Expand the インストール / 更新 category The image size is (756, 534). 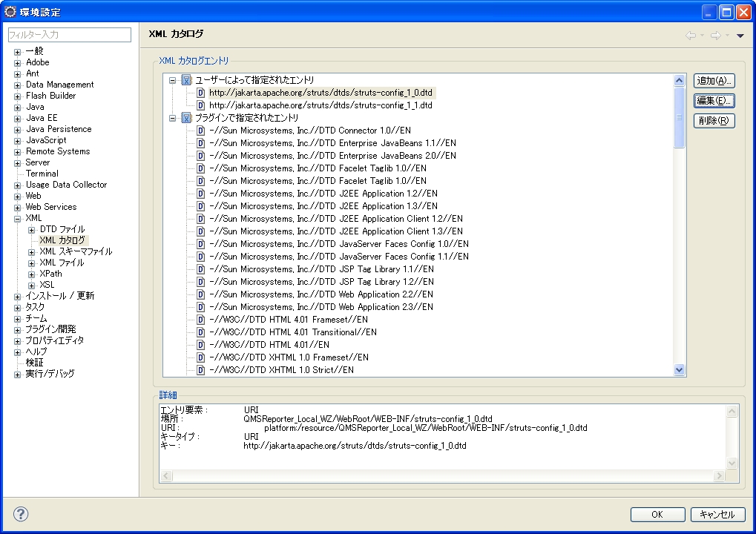pyautogui.click(x=17, y=297)
